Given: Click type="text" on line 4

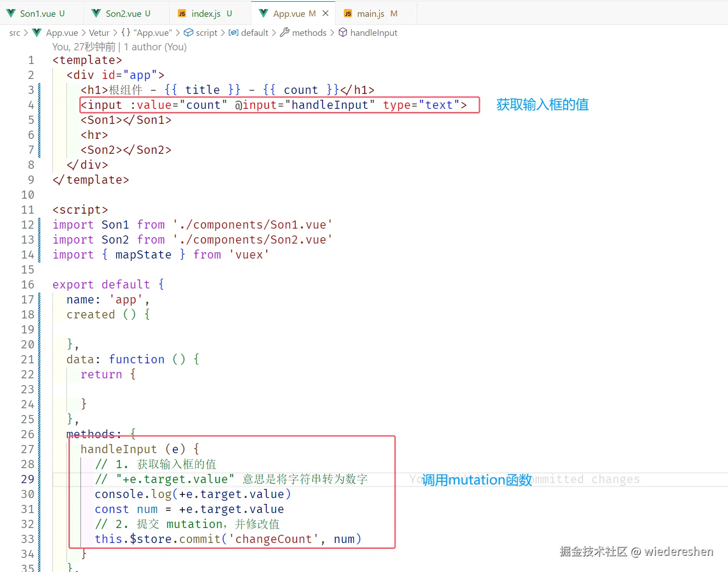Looking at the screenshot, I should pyautogui.click(x=421, y=105).
